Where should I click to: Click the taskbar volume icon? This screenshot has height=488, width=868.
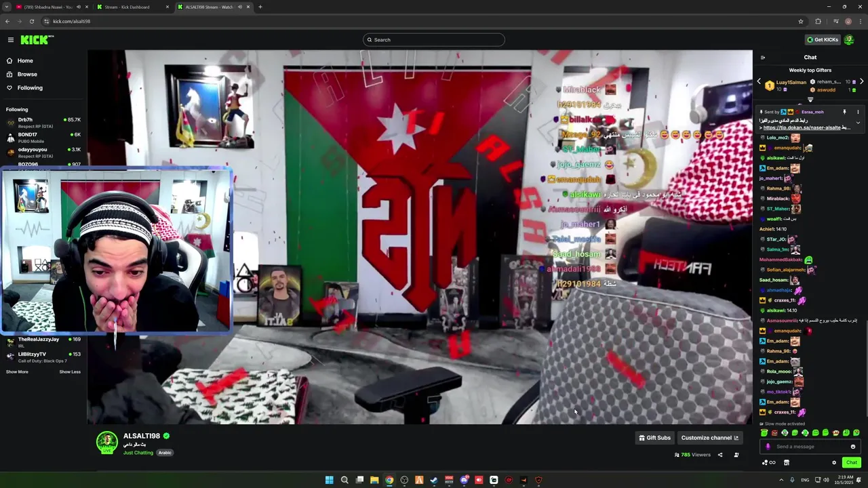[825, 480]
